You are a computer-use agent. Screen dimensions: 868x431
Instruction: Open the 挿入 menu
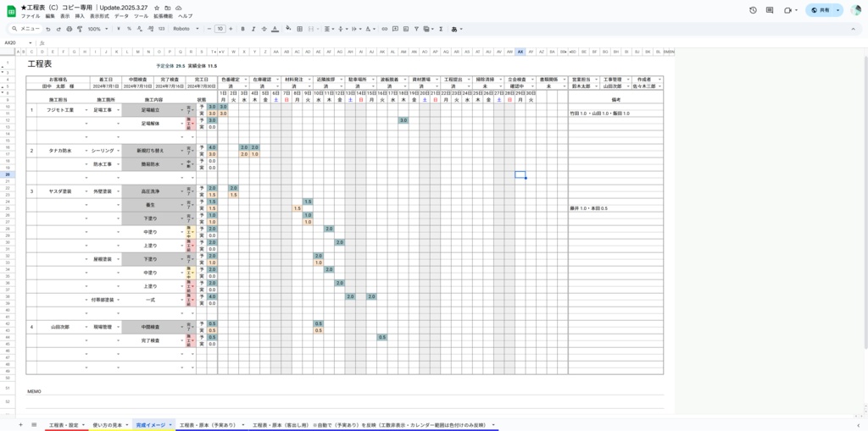pos(80,17)
